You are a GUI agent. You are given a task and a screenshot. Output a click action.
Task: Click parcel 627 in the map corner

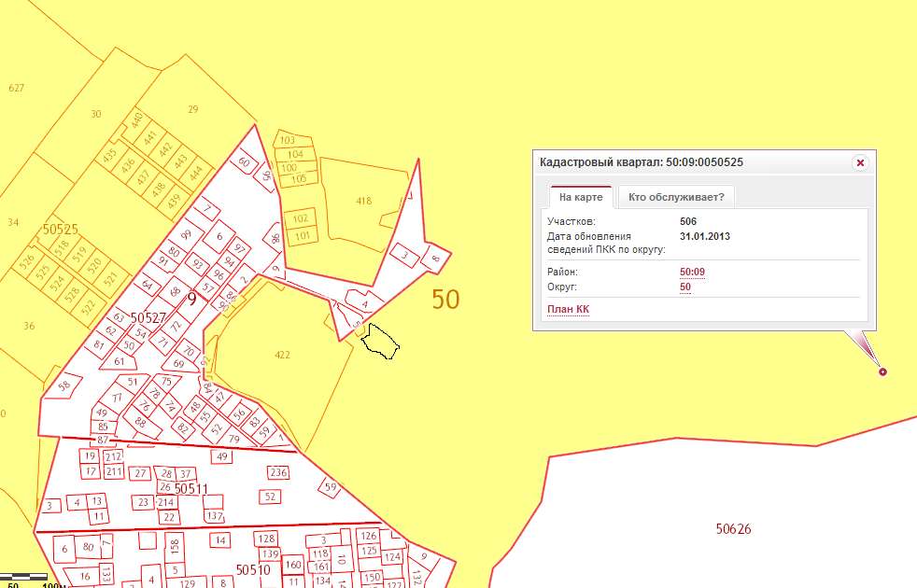pos(16,88)
